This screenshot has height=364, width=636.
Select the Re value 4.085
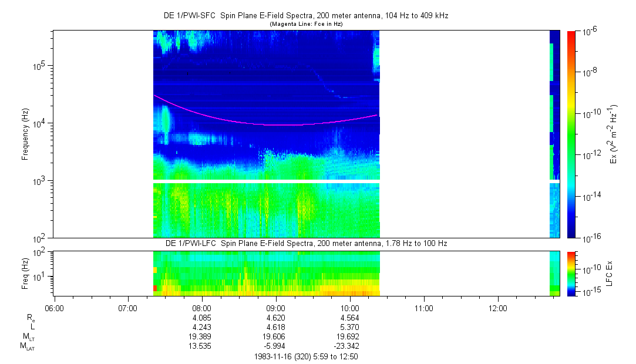pos(201,318)
